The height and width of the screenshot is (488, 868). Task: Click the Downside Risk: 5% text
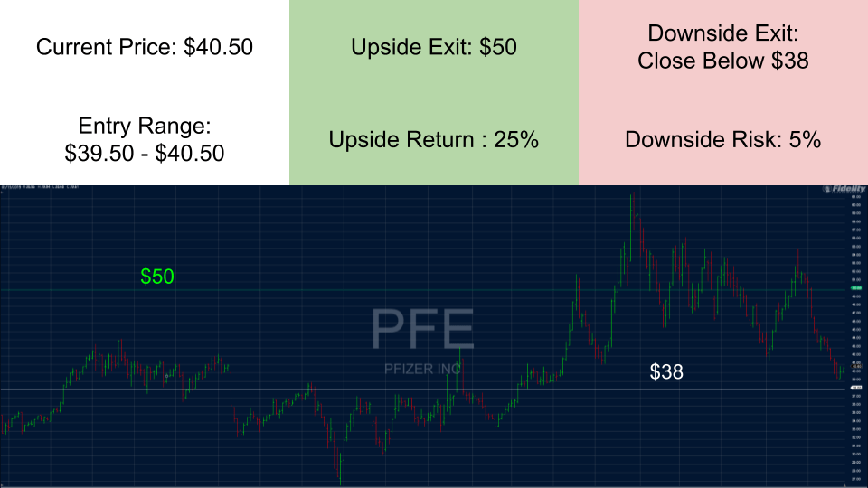(723, 140)
